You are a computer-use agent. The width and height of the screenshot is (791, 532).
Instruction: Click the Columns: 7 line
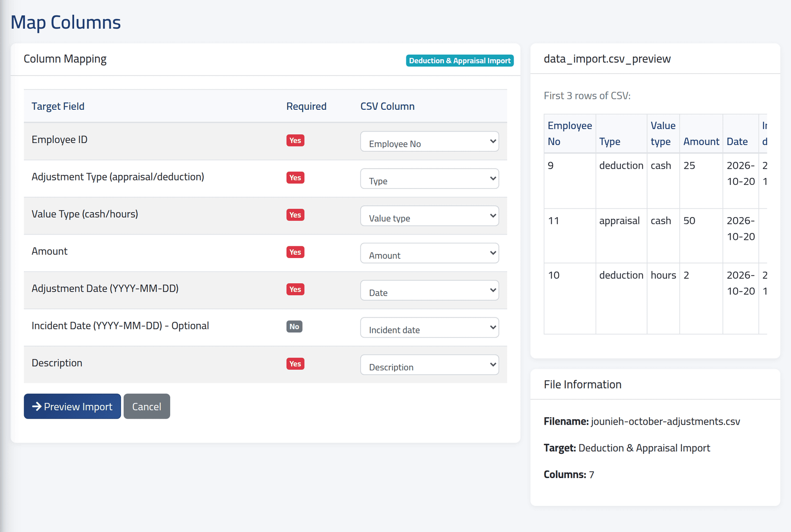[x=569, y=475]
